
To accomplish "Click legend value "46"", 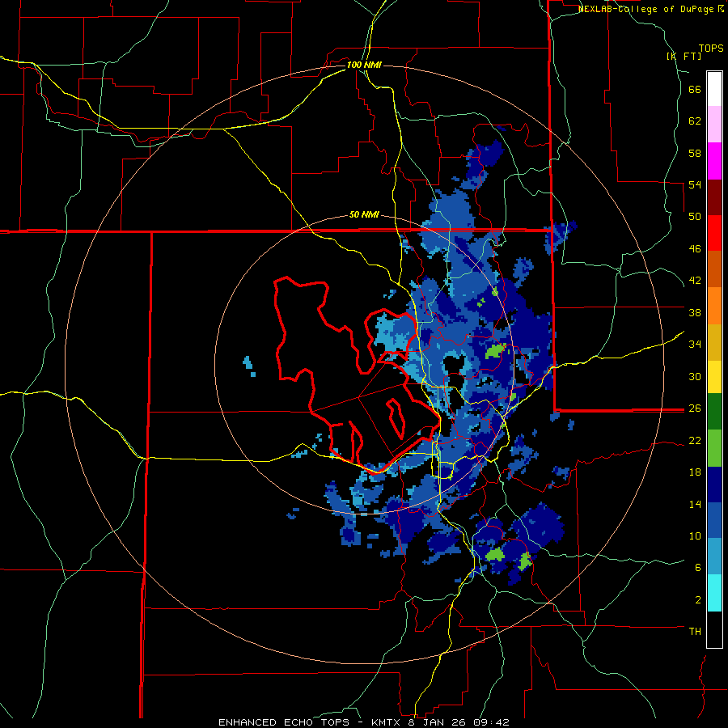I will coord(695,249).
